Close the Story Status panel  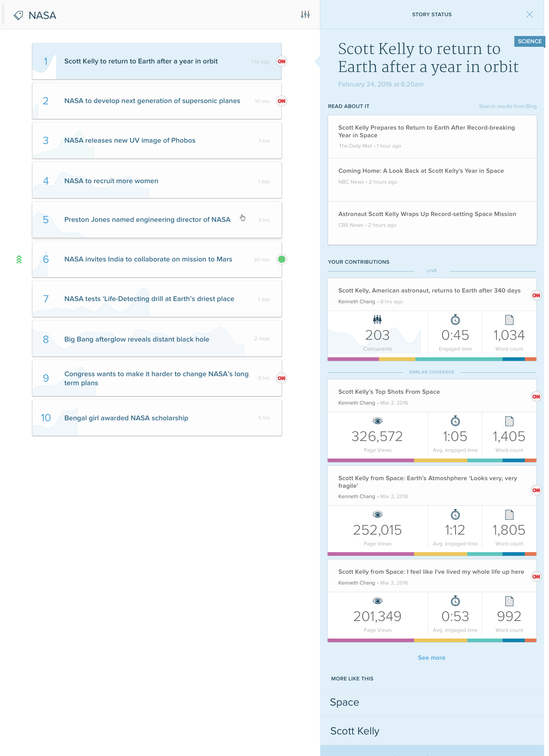(529, 14)
